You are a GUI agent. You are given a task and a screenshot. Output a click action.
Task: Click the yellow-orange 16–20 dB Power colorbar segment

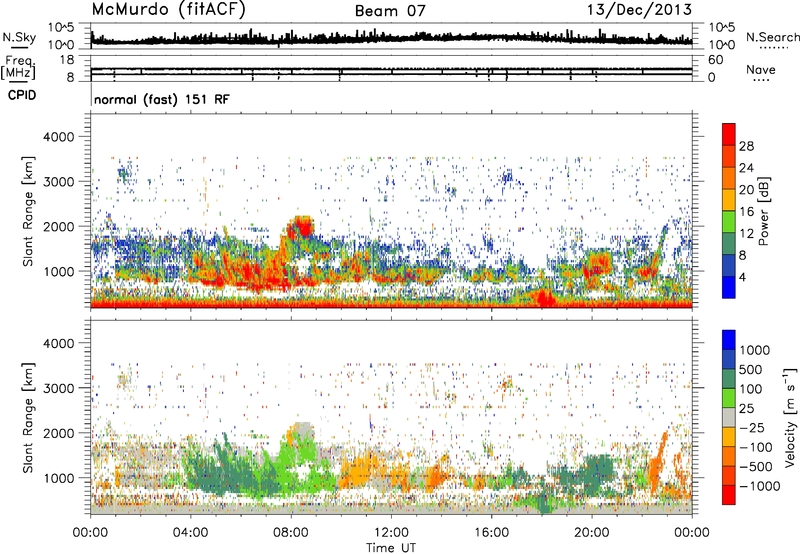point(729,200)
